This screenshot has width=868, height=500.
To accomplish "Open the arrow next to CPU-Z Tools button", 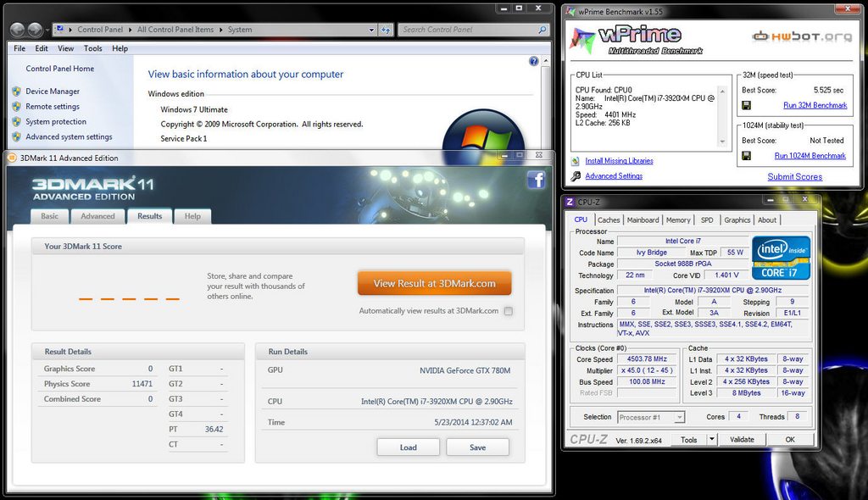I will (712, 440).
